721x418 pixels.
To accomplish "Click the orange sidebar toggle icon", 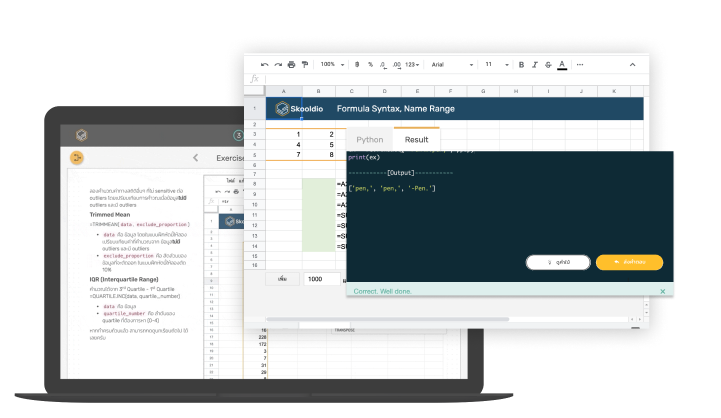I will click(77, 157).
